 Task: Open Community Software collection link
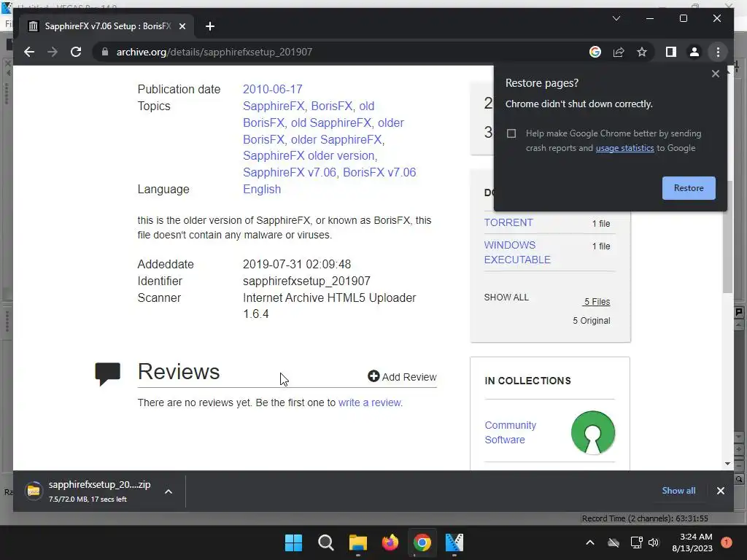tap(510, 432)
